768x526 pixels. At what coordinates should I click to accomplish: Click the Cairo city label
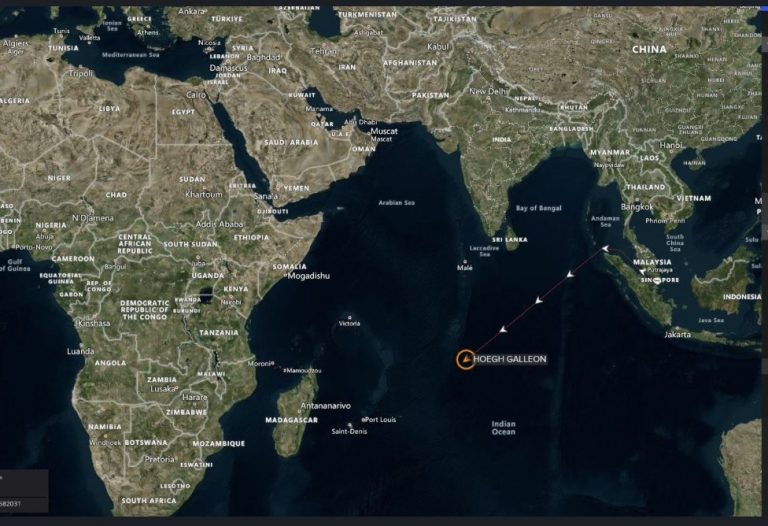click(196, 95)
